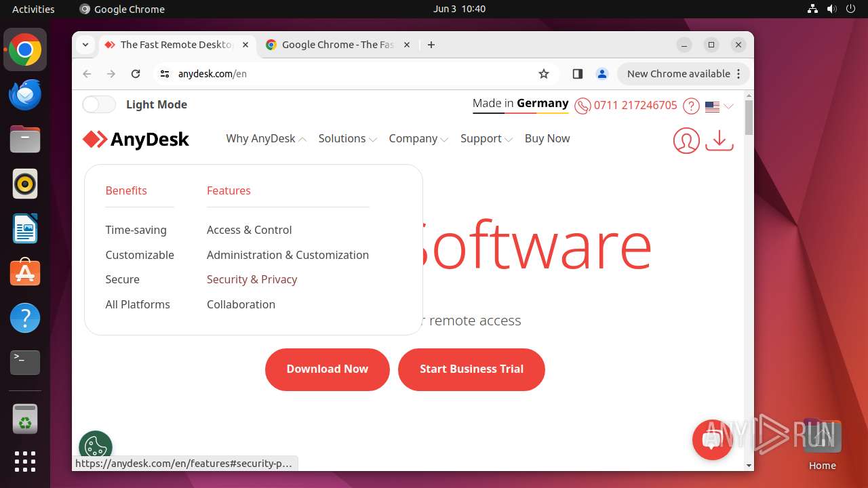Open Chrome profile icon

tap(601, 74)
